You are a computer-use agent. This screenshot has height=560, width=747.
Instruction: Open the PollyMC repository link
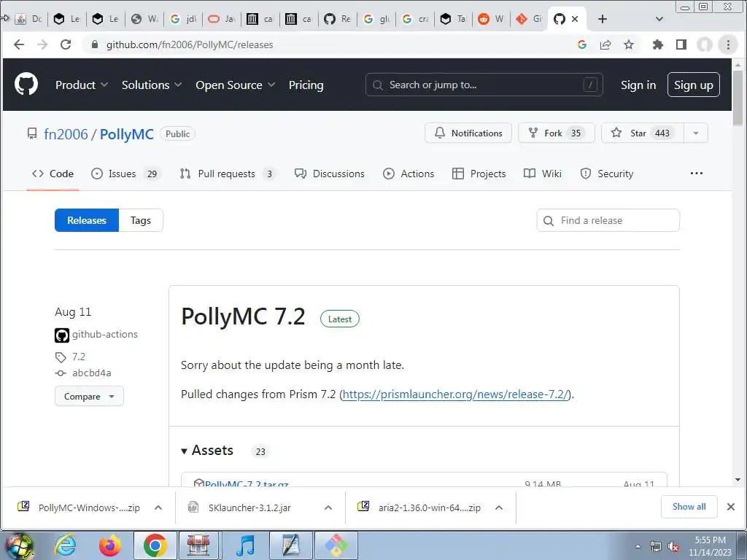(127, 134)
